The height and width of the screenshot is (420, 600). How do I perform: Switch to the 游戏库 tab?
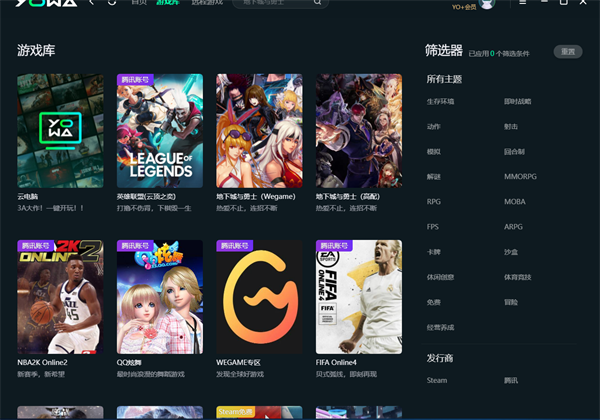click(x=168, y=3)
